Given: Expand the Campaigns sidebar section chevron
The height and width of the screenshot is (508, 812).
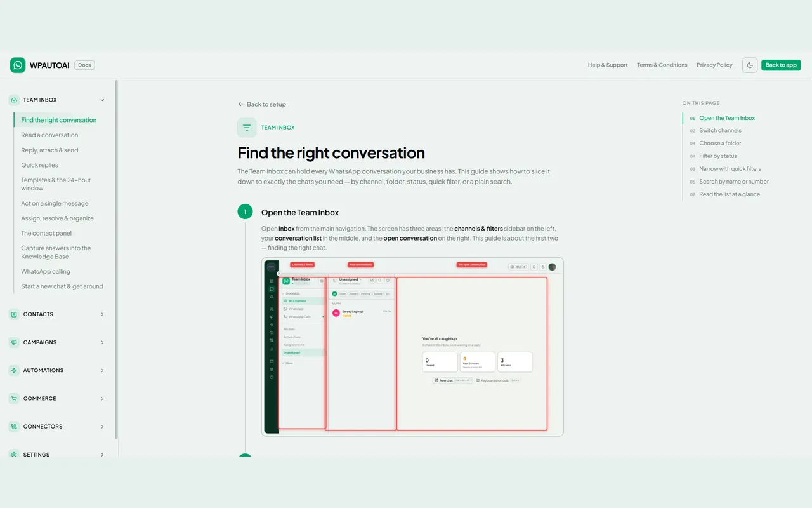Looking at the screenshot, I should pyautogui.click(x=102, y=342).
